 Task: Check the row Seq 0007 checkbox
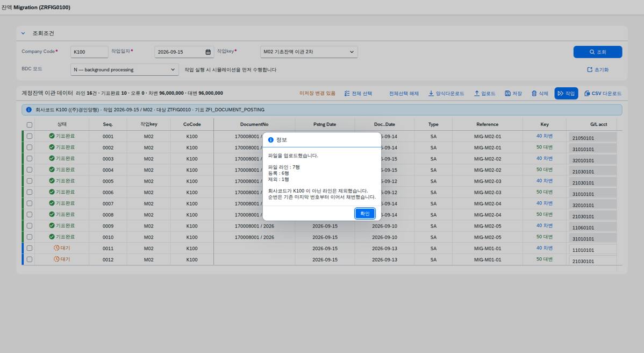tap(30, 203)
